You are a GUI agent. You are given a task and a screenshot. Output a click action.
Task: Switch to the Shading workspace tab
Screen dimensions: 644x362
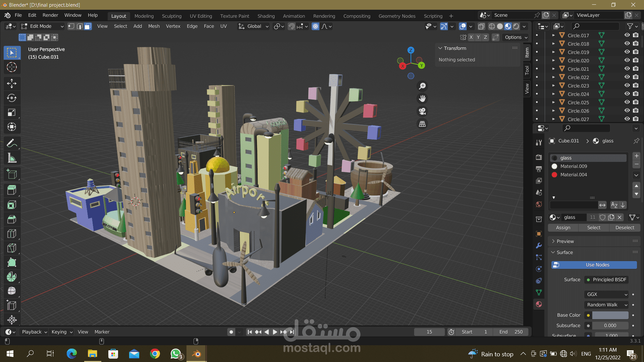click(x=266, y=16)
